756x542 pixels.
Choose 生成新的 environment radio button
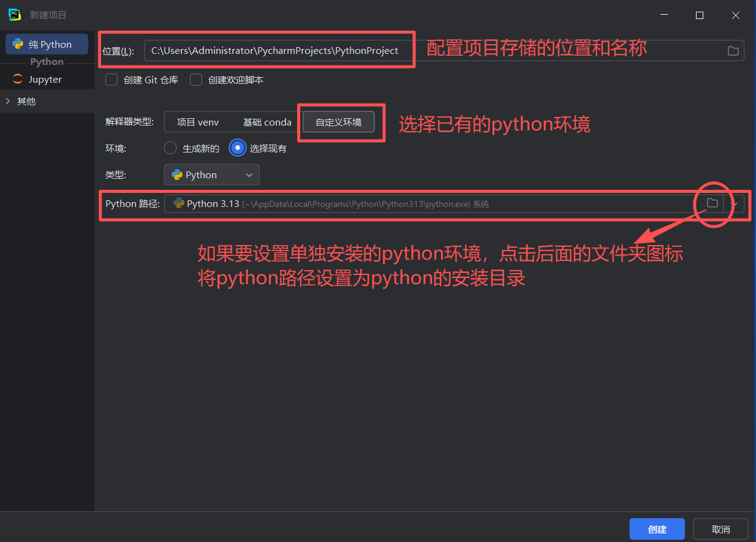(x=171, y=148)
